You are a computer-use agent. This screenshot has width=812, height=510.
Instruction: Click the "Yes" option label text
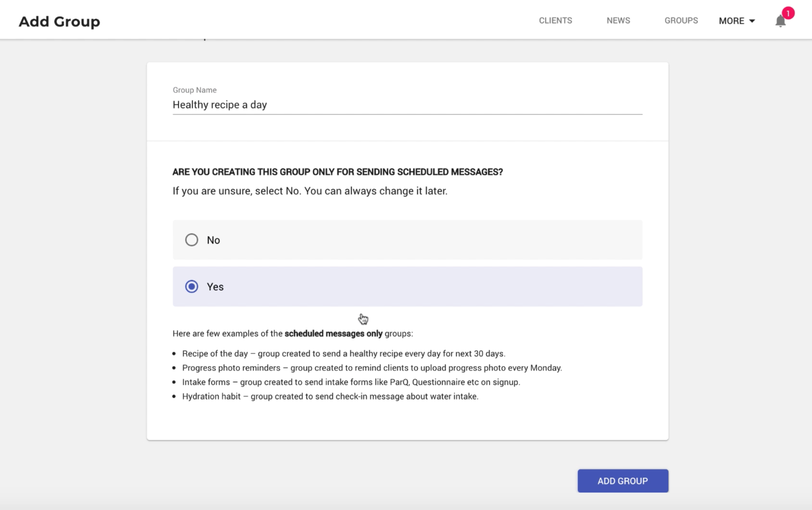(x=215, y=287)
